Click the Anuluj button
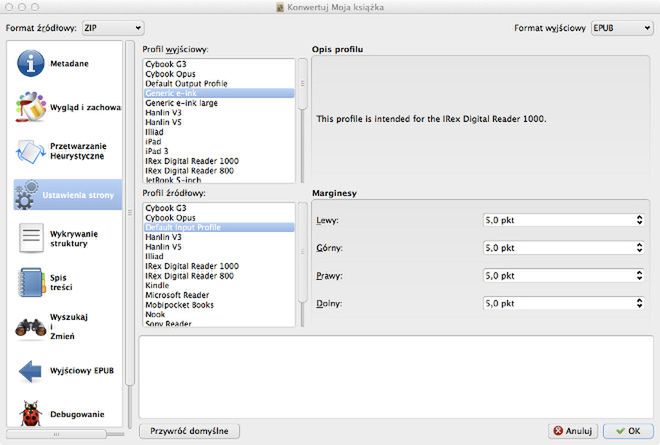The width and height of the screenshot is (660, 445). [x=573, y=431]
